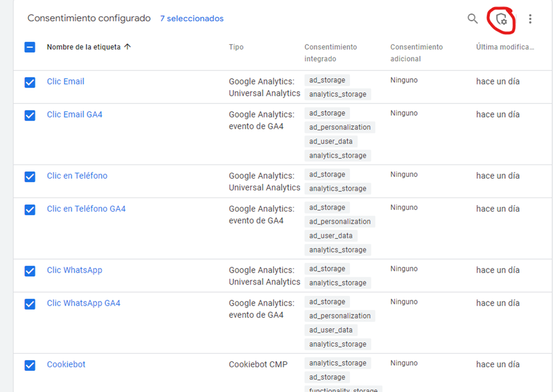Image resolution: width=553 pixels, height=392 pixels.
Task: Click hace un día in Clic Email row
Action: [498, 81]
